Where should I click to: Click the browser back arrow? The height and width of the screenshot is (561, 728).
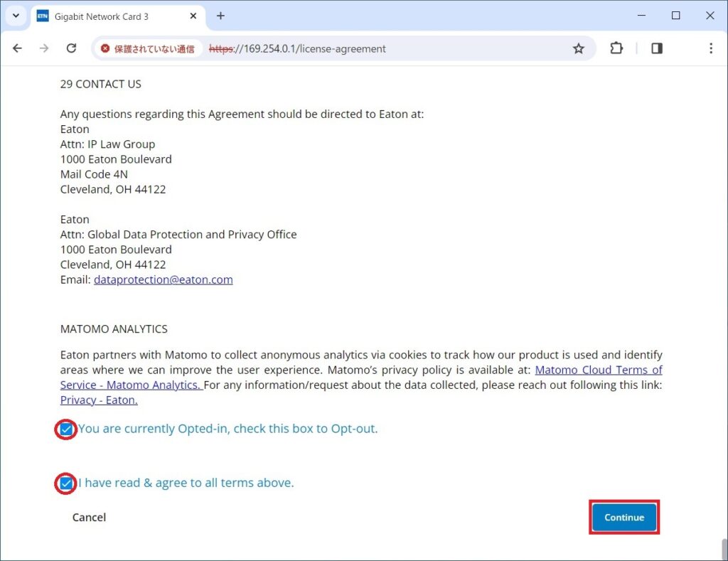tap(17, 48)
